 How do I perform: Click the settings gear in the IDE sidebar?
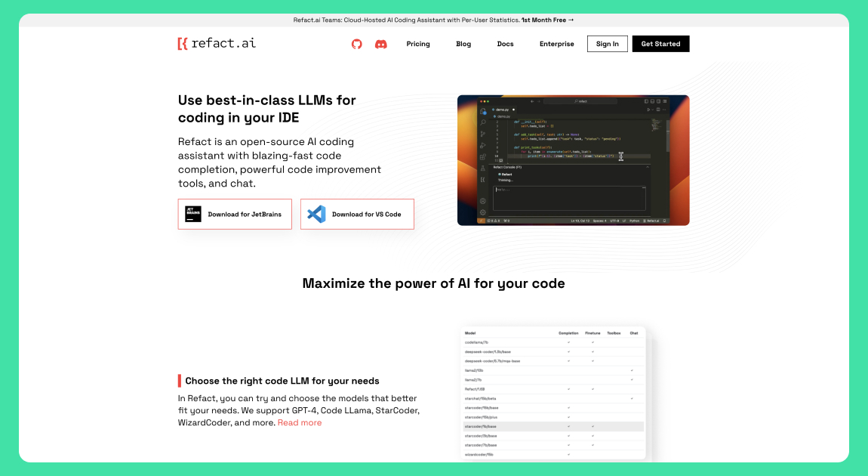pos(483,212)
